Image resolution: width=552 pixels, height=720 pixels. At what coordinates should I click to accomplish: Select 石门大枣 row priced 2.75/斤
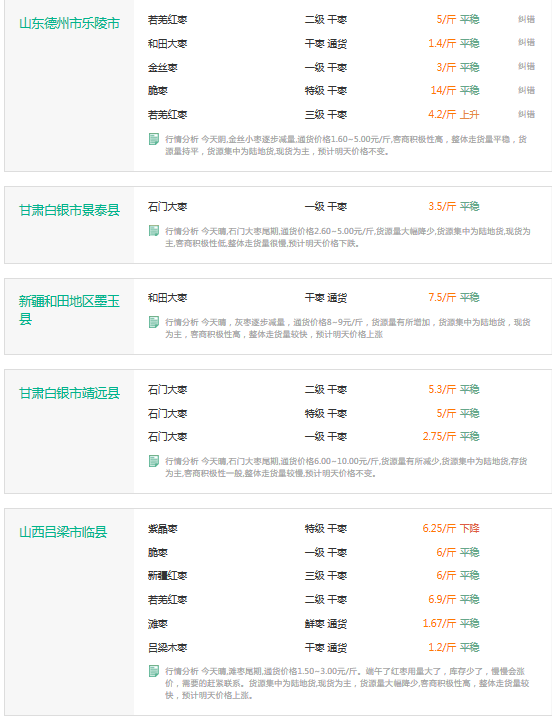[314, 436]
